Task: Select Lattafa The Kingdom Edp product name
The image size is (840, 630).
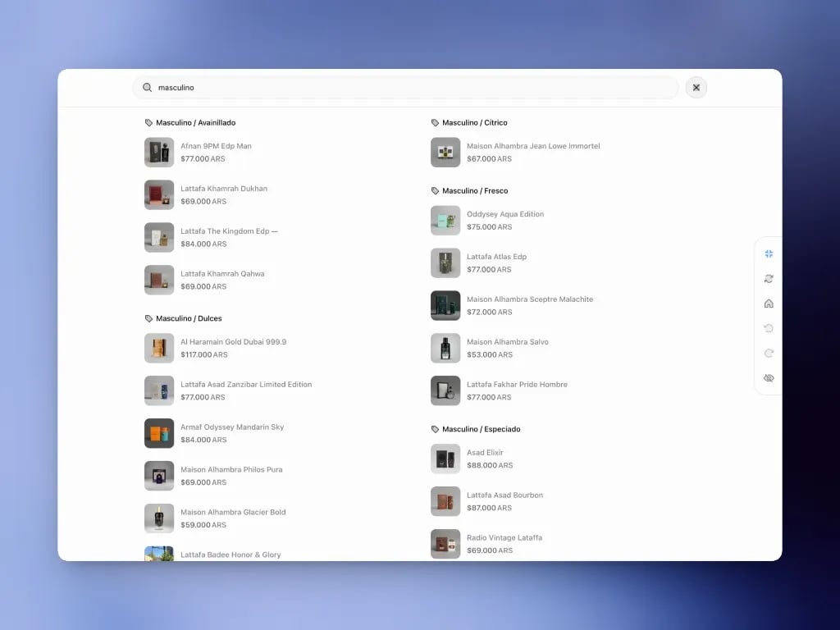Action: point(229,231)
